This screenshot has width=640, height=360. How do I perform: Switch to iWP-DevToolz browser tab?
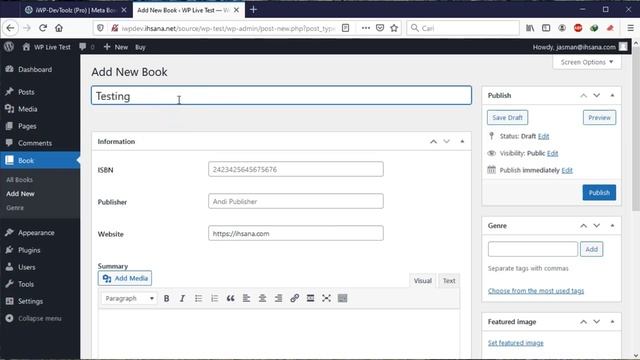[x=76, y=10]
